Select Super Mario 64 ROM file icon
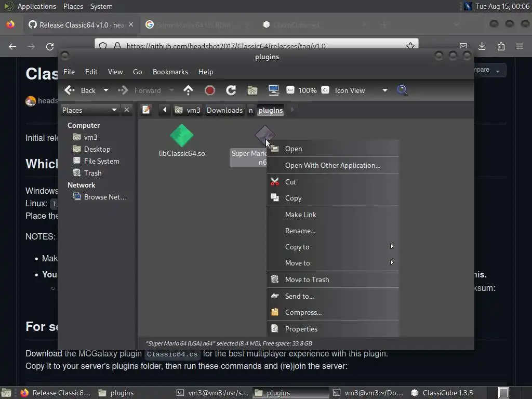The width and height of the screenshot is (532, 399). point(265,136)
